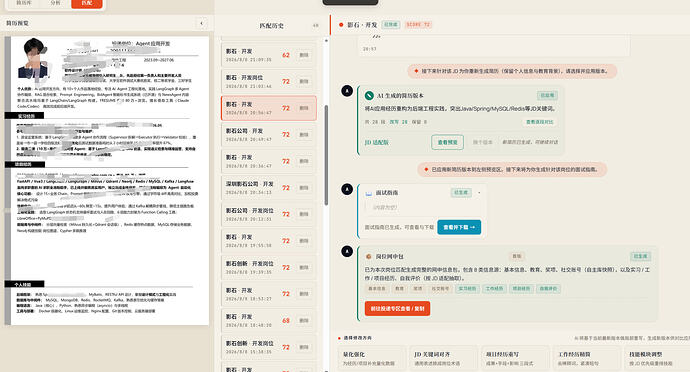Choose the 技能模块调整 option
Image resolution: width=690 pixels, height=372 pixels.
(x=657, y=358)
